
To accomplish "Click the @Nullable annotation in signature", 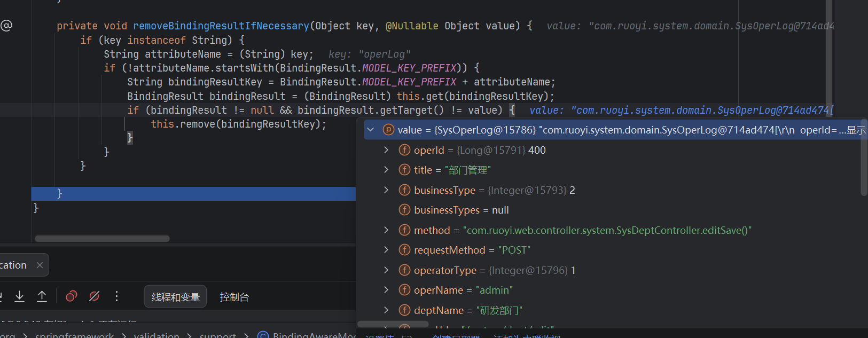I will (412, 26).
